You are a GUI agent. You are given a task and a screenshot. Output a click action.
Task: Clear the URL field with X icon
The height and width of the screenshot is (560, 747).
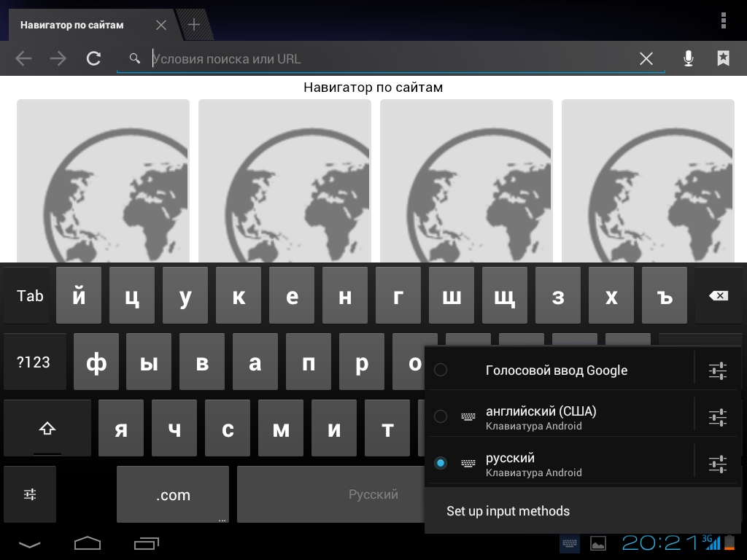(x=646, y=58)
